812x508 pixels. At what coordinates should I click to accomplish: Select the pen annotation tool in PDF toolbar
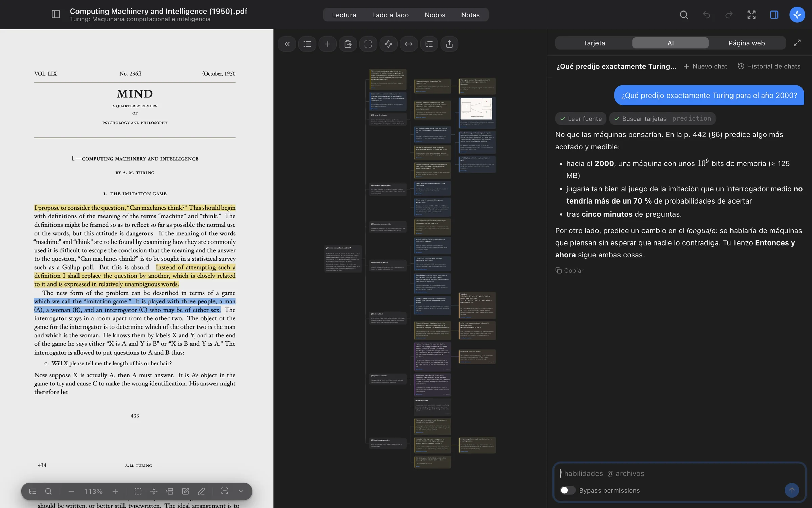[201, 491]
